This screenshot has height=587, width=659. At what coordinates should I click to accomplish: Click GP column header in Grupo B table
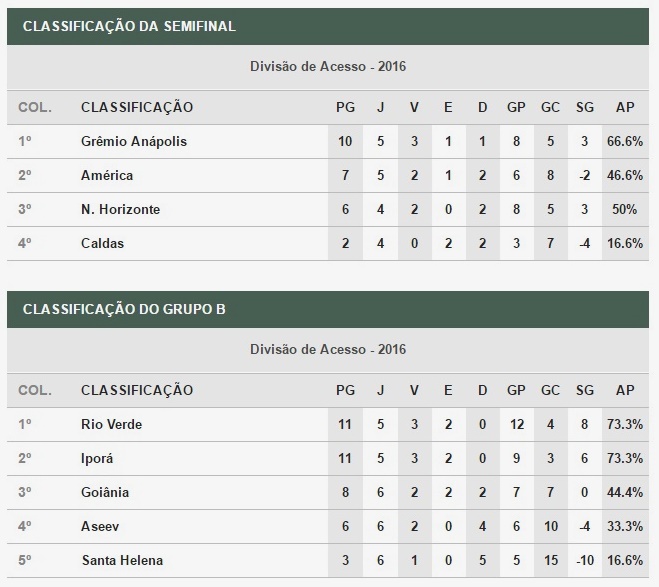pos(516,391)
